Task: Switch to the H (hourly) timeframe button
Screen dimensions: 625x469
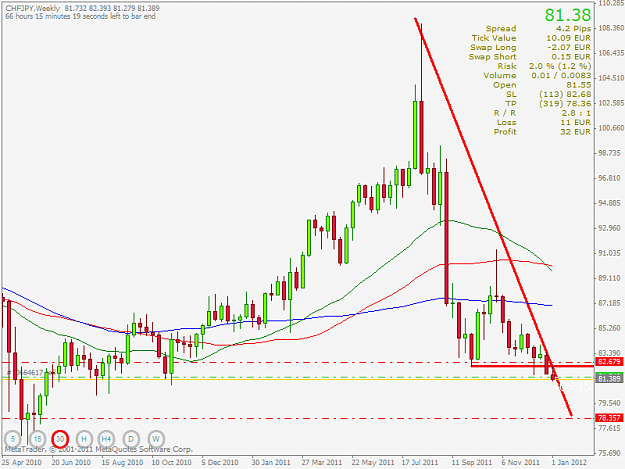Action: 84,439
